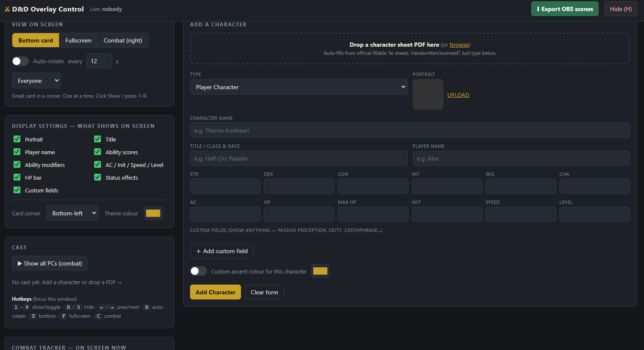
Task: Click the UPLOAD portrait link
Action: [458, 95]
